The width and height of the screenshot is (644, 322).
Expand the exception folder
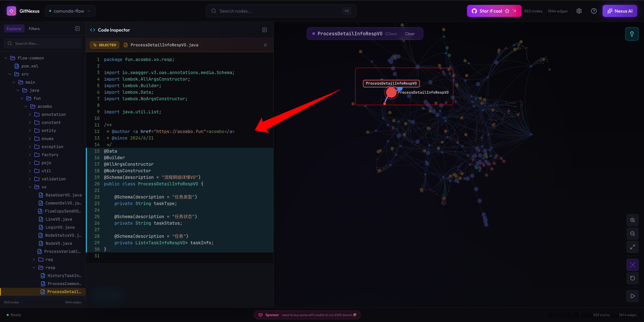(30, 147)
